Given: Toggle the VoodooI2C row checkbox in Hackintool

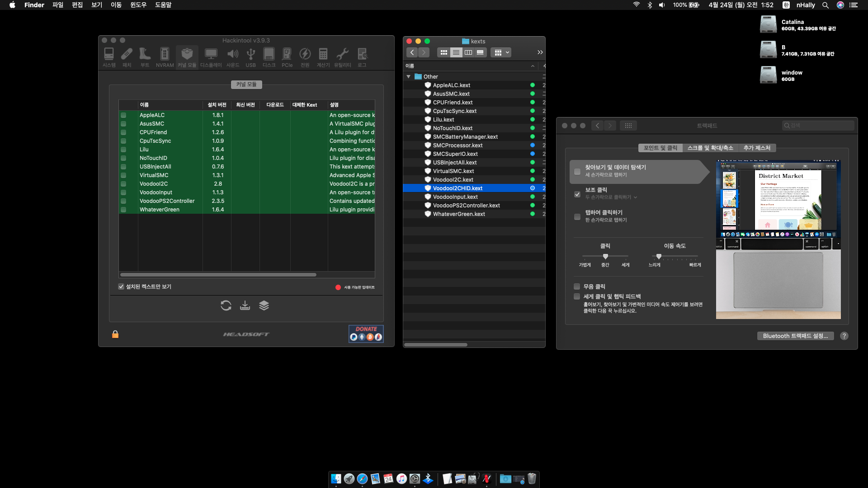Looking at the screenshot, I should click(x=123, y=184).
